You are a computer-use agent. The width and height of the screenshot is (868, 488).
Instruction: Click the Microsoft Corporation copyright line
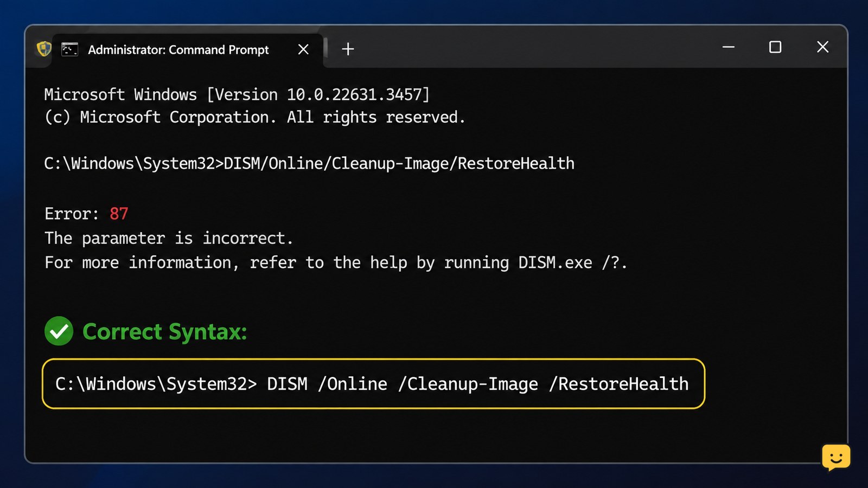[x=254, y=117]
